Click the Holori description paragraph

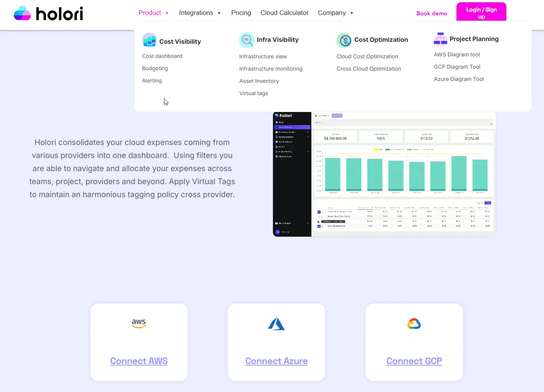[x=132, y=168]
